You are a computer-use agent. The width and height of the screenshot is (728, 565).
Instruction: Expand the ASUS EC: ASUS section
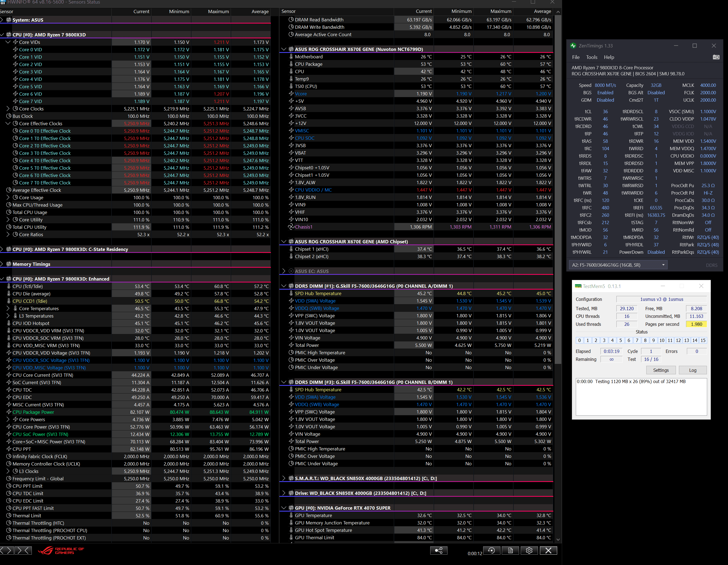click(284, 271)
